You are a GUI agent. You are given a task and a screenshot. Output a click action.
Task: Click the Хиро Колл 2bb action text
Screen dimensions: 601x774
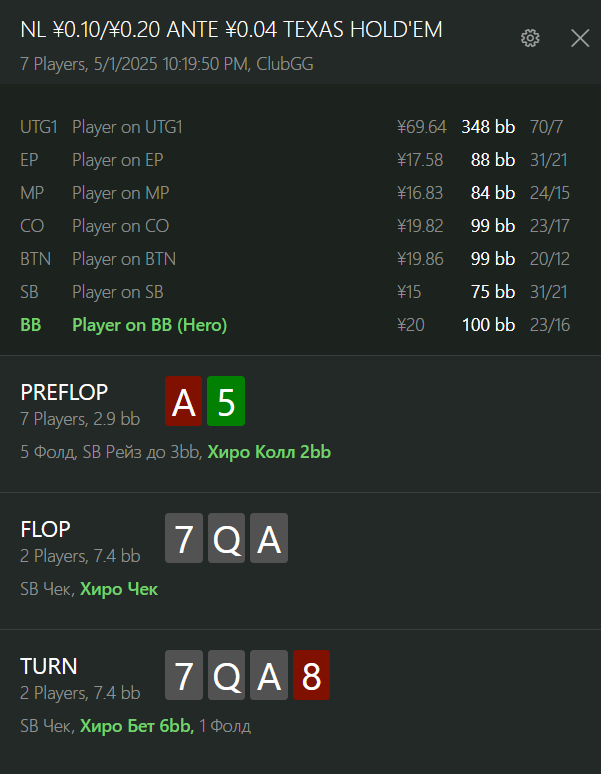pyautogui.click(x=269, y=452)
